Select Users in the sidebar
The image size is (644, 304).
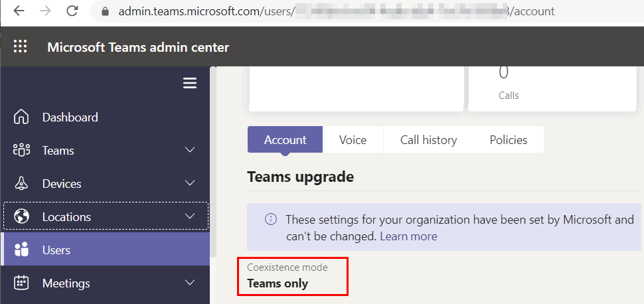click(x=105, y=250)
